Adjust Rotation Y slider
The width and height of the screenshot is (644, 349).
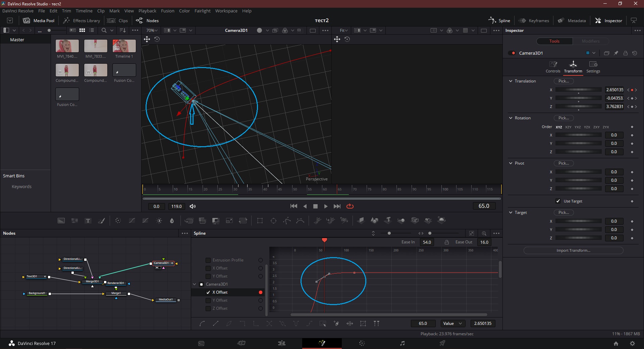[x=579, y=143]
